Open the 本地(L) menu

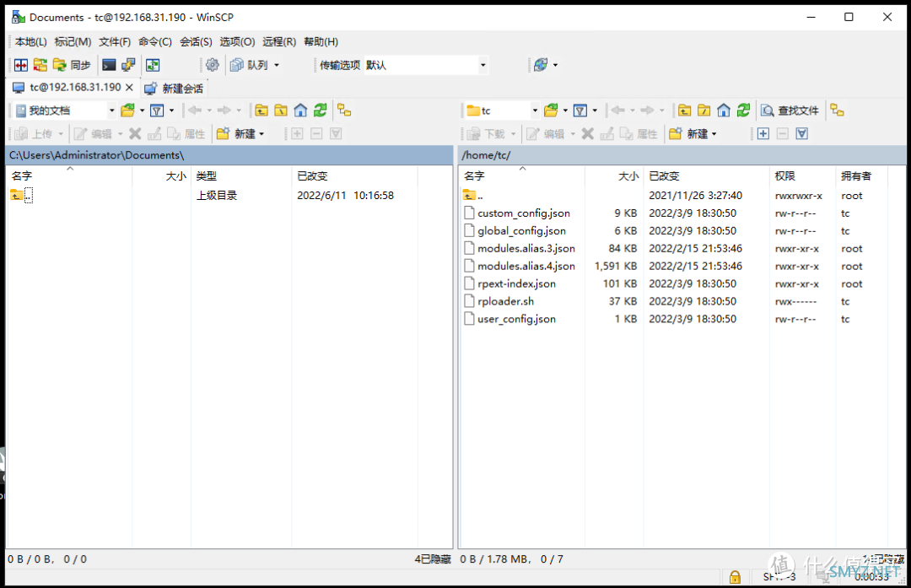pyautogui.click(x=31, y=42)
